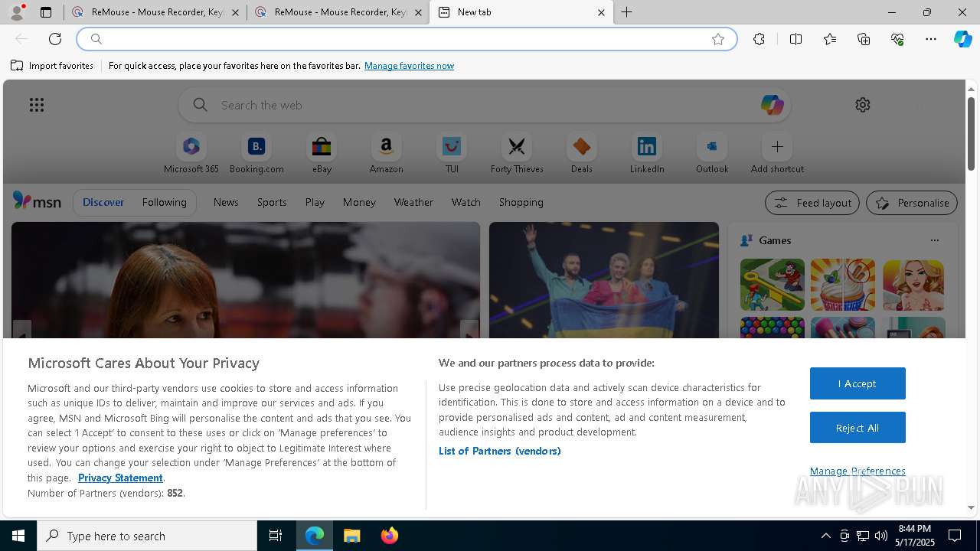Screen dimensions: 980x551
Task: Open the Amazon shortcut
Action: pos(386,154)
